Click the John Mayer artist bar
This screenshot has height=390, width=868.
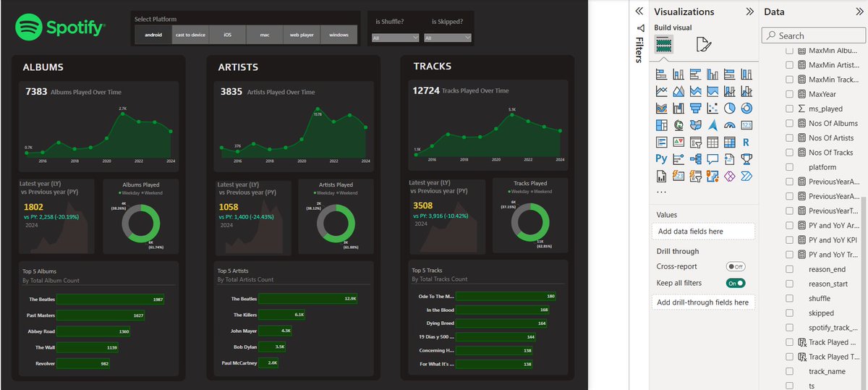[x=276, y=331]
